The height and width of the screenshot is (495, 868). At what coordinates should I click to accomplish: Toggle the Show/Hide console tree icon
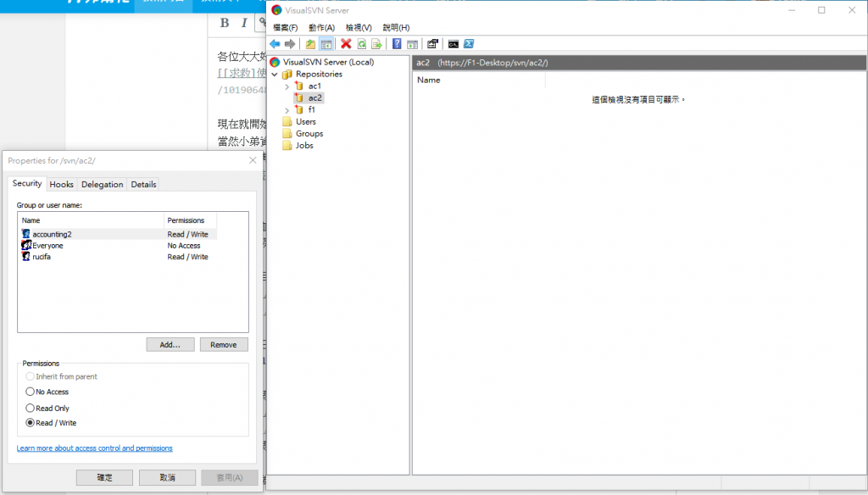326,44
